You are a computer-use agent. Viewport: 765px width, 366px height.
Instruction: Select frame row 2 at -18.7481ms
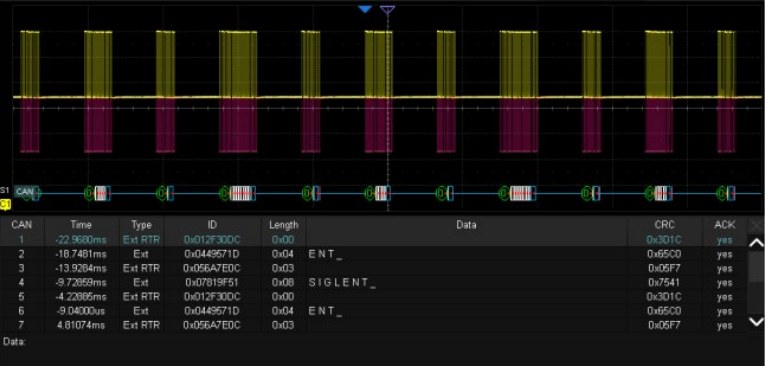(373, 254)
